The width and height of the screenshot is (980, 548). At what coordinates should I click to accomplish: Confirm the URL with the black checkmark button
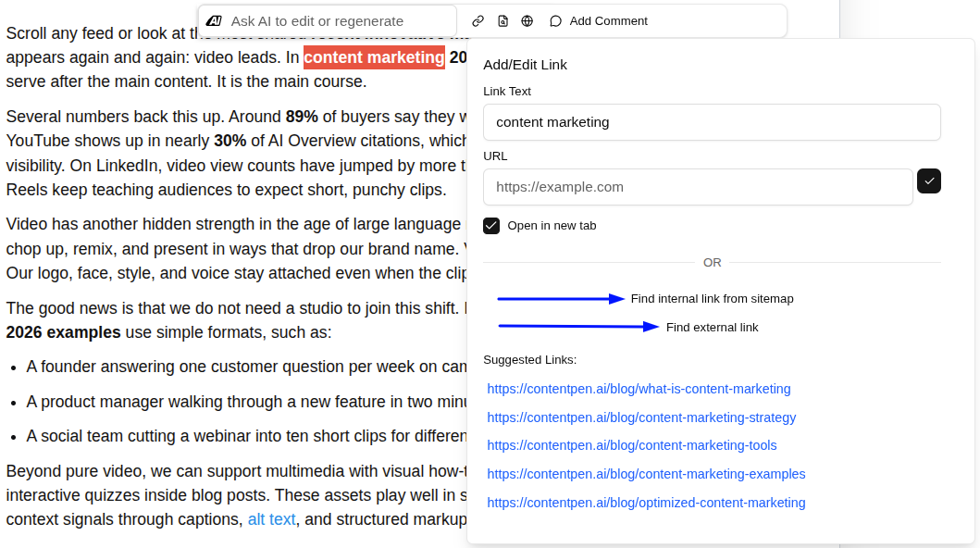click(x=929, y=181)
